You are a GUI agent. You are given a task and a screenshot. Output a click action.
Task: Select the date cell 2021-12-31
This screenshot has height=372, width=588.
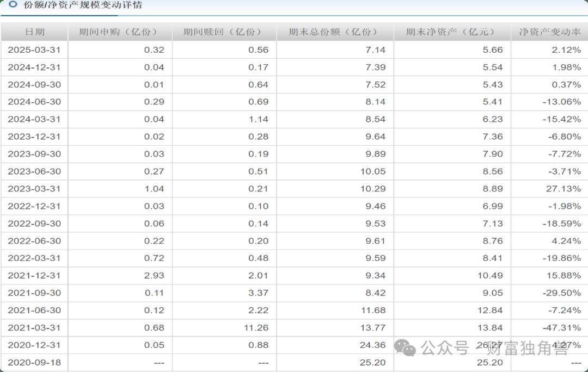pyautogui.click(x=34, y=276)
